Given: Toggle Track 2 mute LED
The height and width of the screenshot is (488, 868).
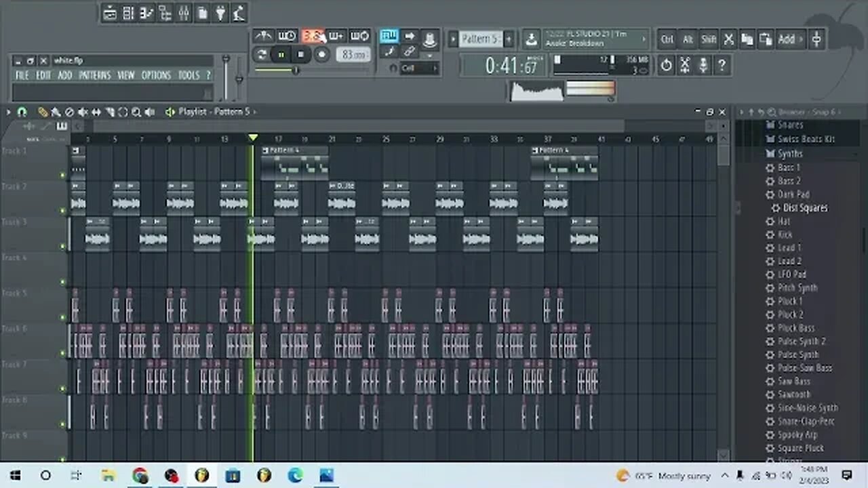Looking at the screenshot, I should pos(63,211).
